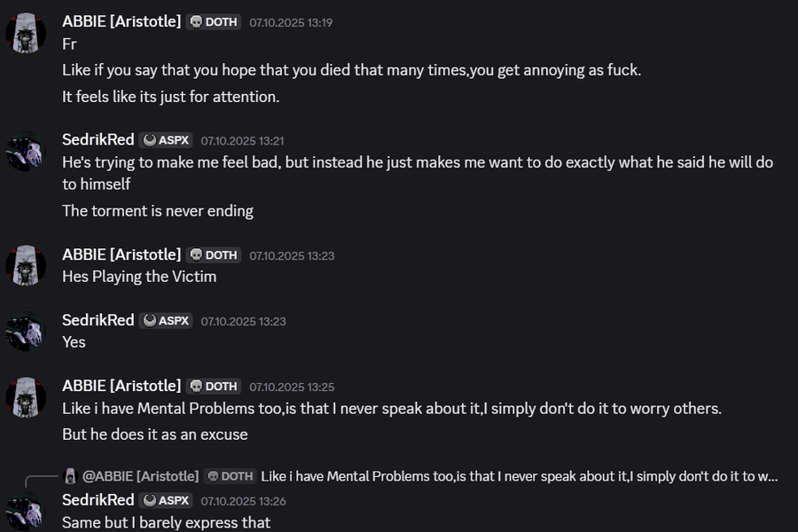Click SedrikRed's avatar on the 13:21 message
This screenshot has width=798, height=532.
pyautogui.click(x=26, y=153)
